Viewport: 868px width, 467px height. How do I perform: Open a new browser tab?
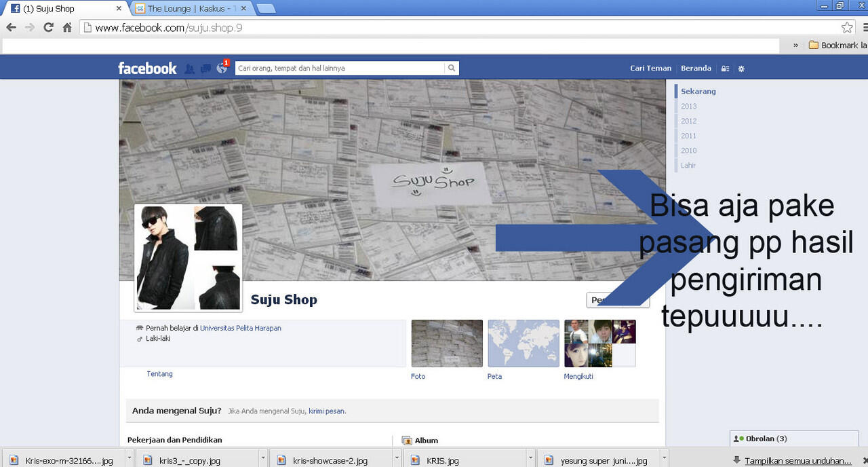pos(266,9)
